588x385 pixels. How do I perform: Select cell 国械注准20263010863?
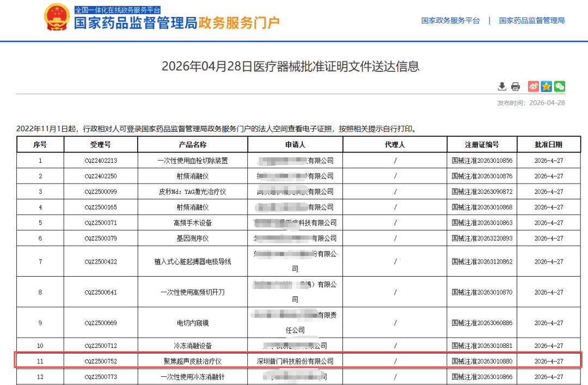(x=482, y=223)
